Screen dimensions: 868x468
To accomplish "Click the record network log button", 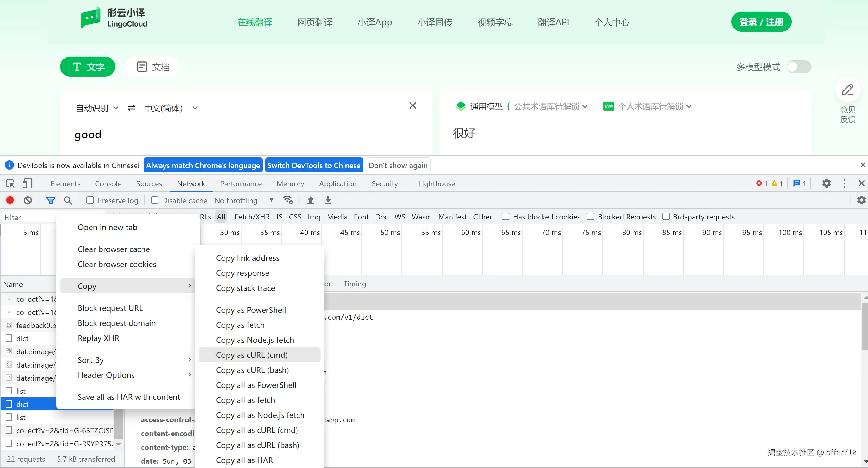I will (10, 200).
